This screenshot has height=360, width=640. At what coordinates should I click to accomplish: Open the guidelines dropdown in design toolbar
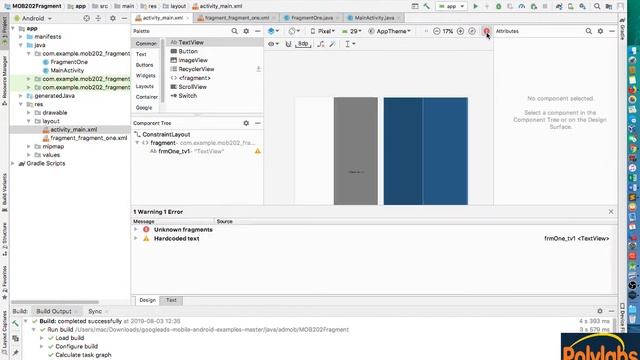(x=350, y=44)
